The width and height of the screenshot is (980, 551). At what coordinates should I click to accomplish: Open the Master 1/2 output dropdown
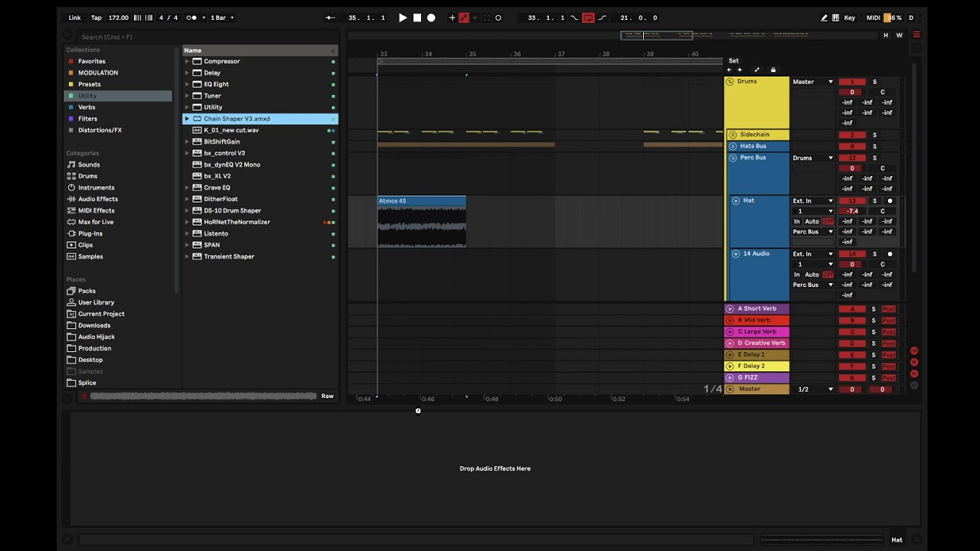click(812, 390)
